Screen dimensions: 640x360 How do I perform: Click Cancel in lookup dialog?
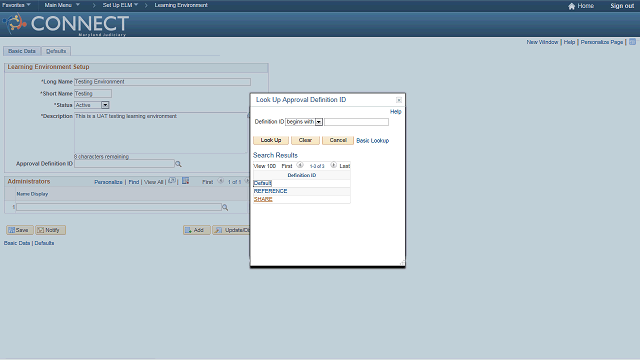point(338,140)
